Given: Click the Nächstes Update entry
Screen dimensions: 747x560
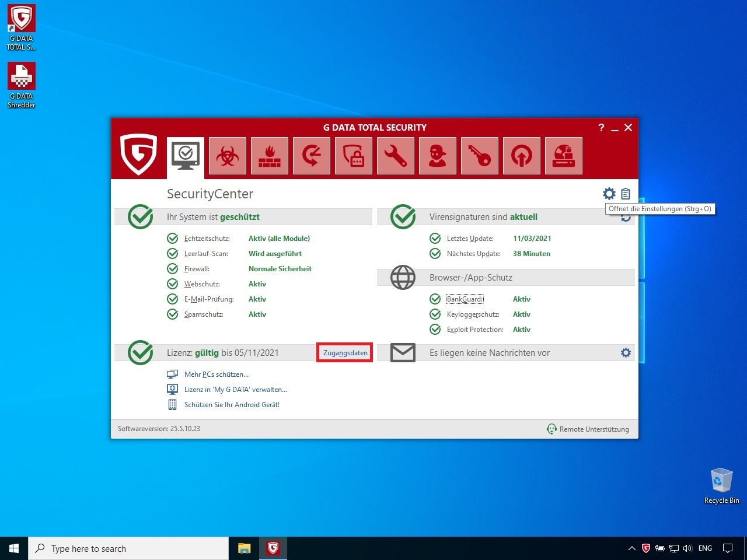Looking at the screenshot, I should click(x=474, y=254).
